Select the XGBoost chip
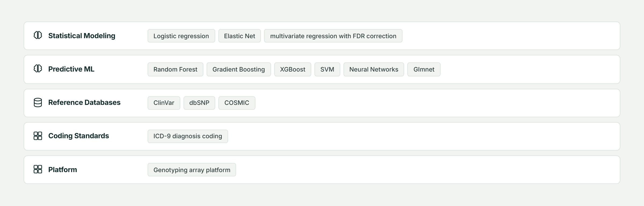 [x=292, y=69]
